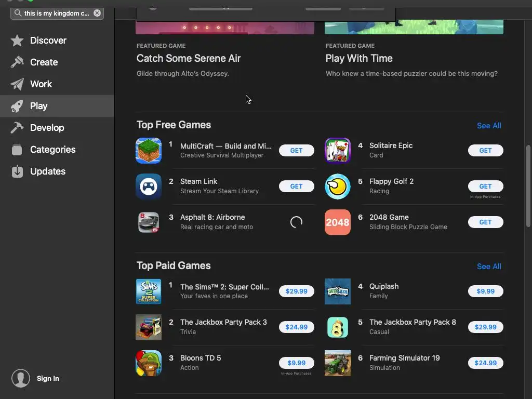Open the 2048 Game app icon
Screen dimensions: 532x399
tap(338, 222)
